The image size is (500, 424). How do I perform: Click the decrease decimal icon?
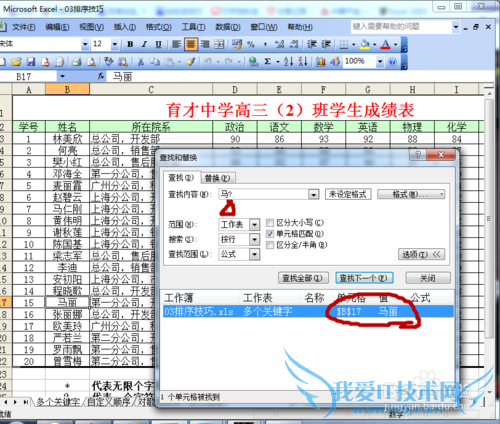[294, 44]
